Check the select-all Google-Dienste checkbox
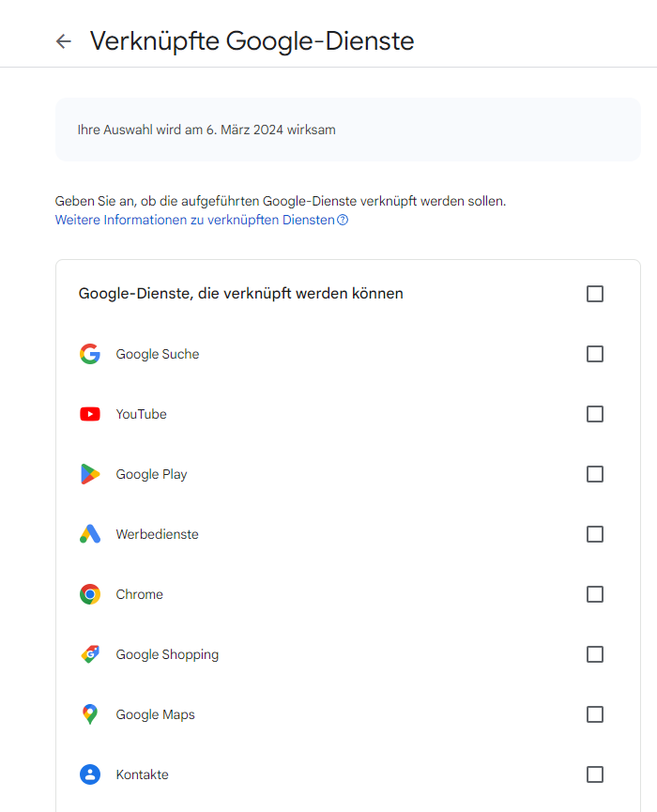657x812 pixels. (594, 294)
